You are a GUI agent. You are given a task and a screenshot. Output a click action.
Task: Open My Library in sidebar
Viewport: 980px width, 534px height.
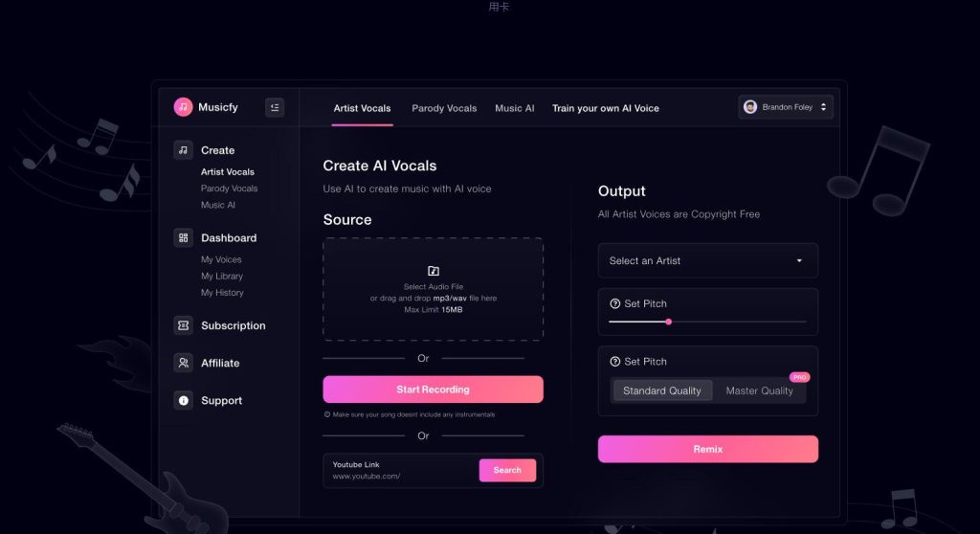[221, 276]
